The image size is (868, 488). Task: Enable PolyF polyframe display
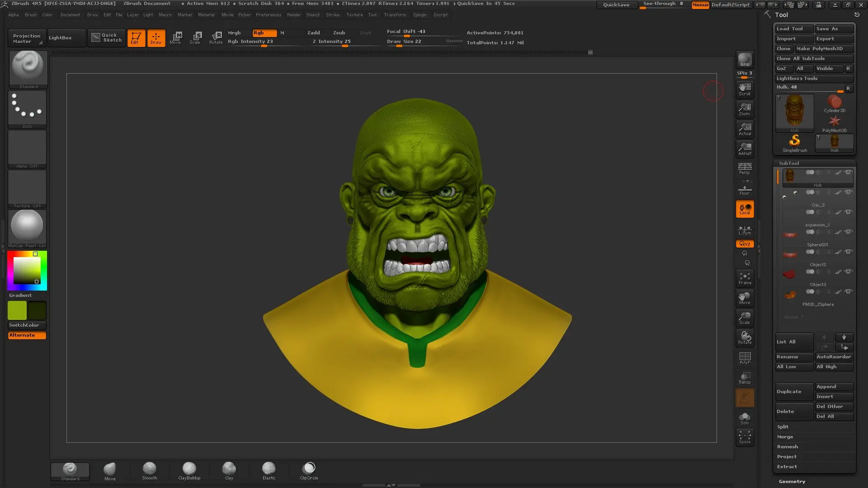tap(745, 358)
